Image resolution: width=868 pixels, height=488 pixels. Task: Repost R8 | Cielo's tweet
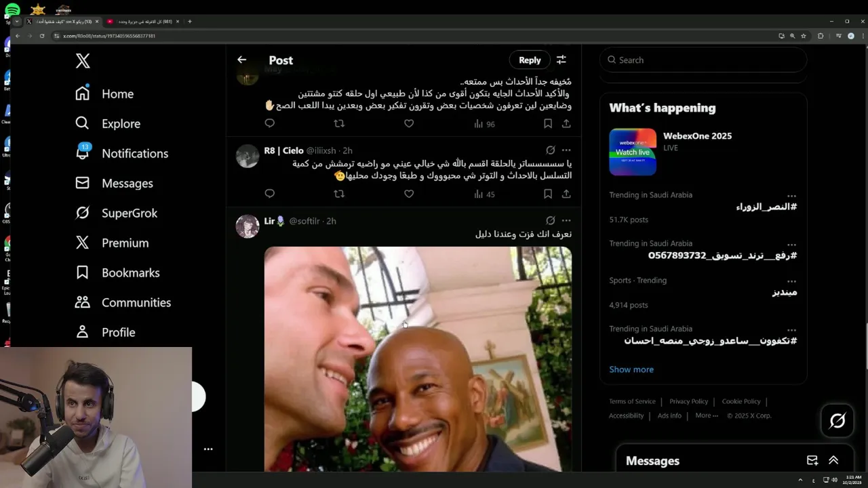(x=339, y=194)
